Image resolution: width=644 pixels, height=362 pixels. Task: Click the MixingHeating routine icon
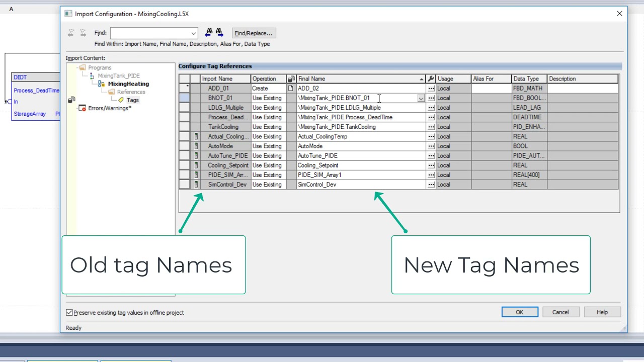pos(102,84)
